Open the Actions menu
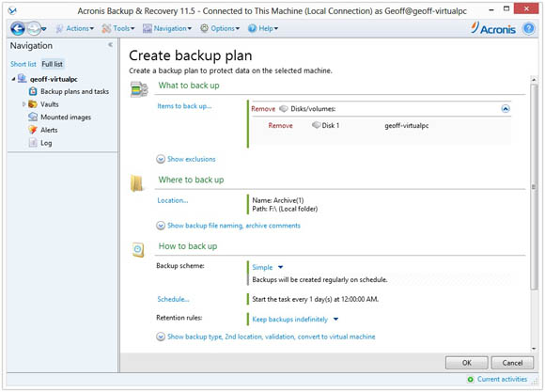Viewport: 545px width, 392px height. [80, 28]
